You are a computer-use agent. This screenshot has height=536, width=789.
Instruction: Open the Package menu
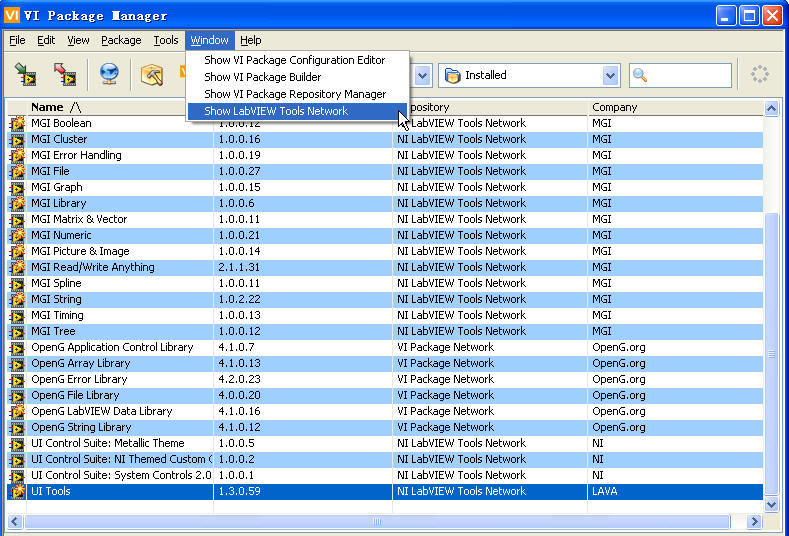(121, 40)
